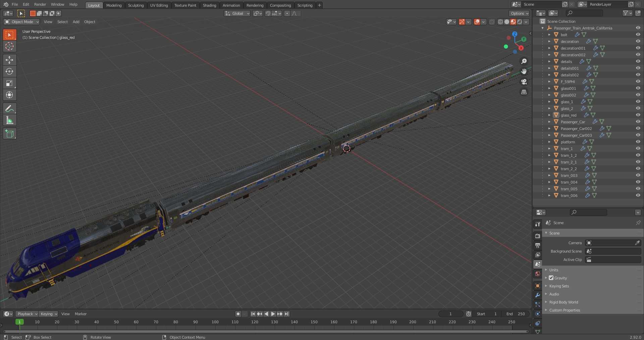Select the Transform tool

(x=9, y=95)
